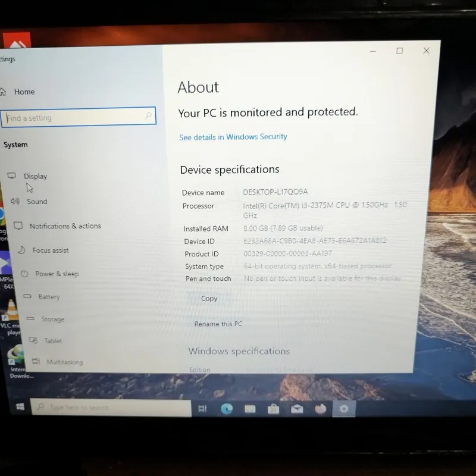This screenshot has width=476, height=476.
Task: Open File Explorer from the taskbar
Action: click(x=250, y=409)
